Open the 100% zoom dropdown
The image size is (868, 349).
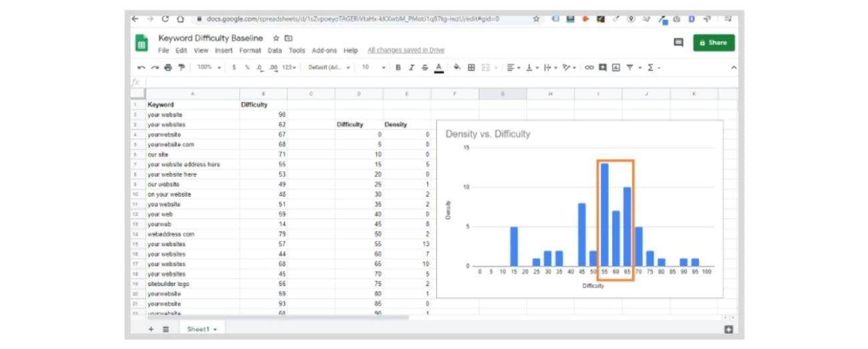(209, 67)
